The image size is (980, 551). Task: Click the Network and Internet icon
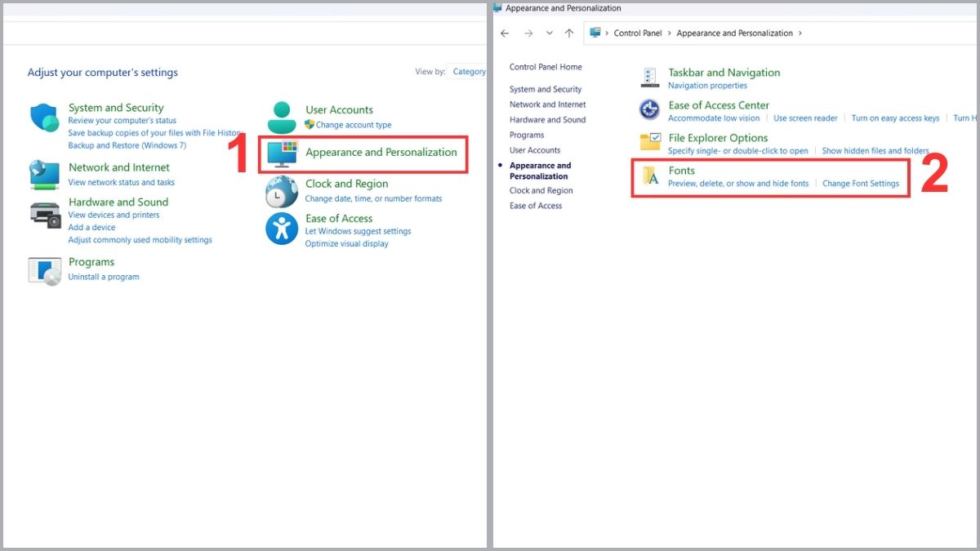44,175
